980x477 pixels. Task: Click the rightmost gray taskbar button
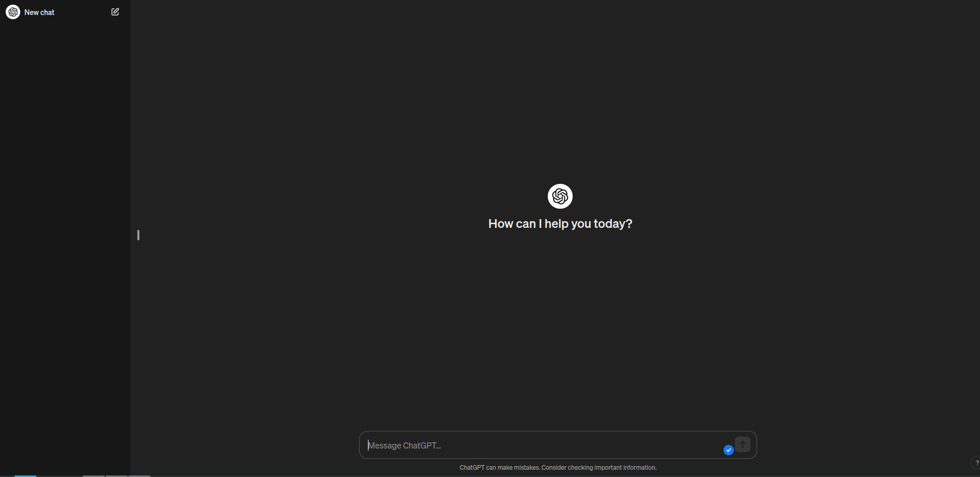(139, 475)
